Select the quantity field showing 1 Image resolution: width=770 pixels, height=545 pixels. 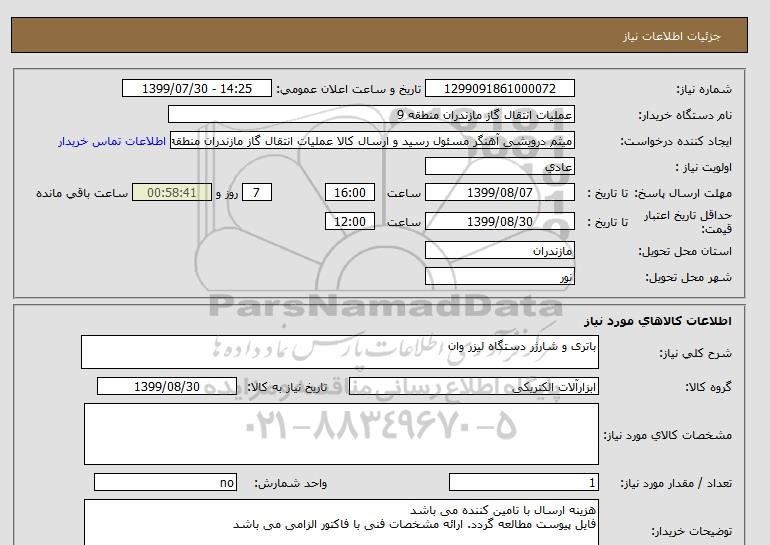click(524, 483)
